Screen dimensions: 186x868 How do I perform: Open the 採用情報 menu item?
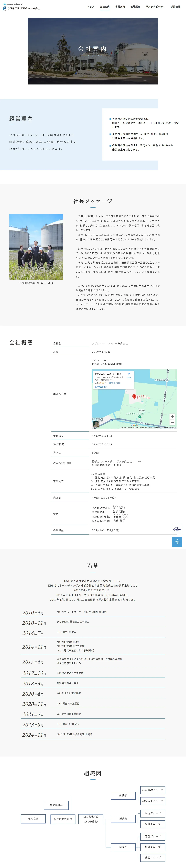[176, 7]
